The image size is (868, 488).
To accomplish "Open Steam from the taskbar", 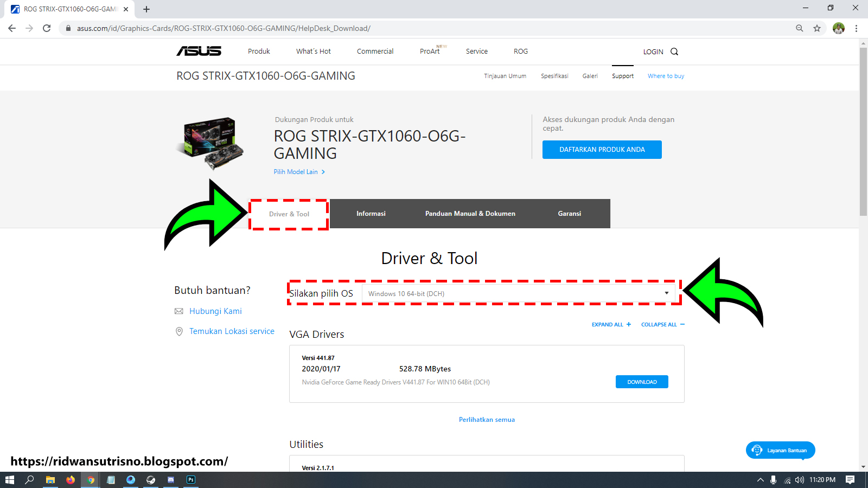I will tap(151, 480).
